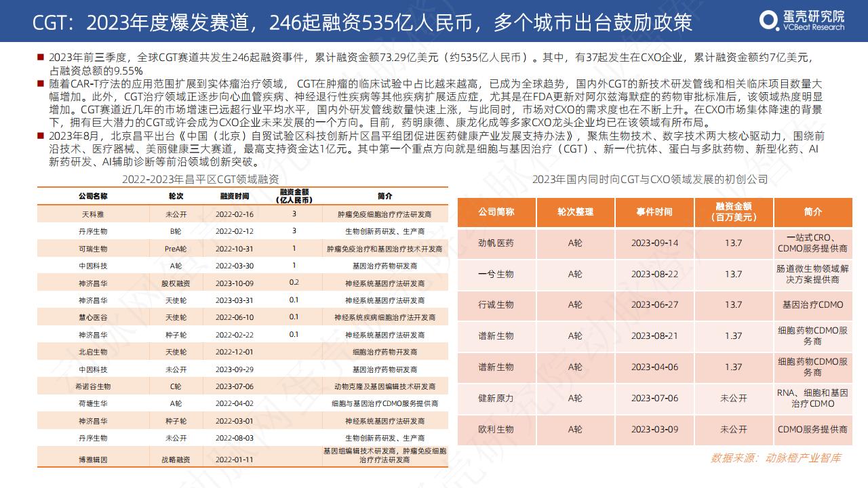The image size is (868, 488).
Task: Select the 博雅辑因 company cell
Action: pos(94,460)
